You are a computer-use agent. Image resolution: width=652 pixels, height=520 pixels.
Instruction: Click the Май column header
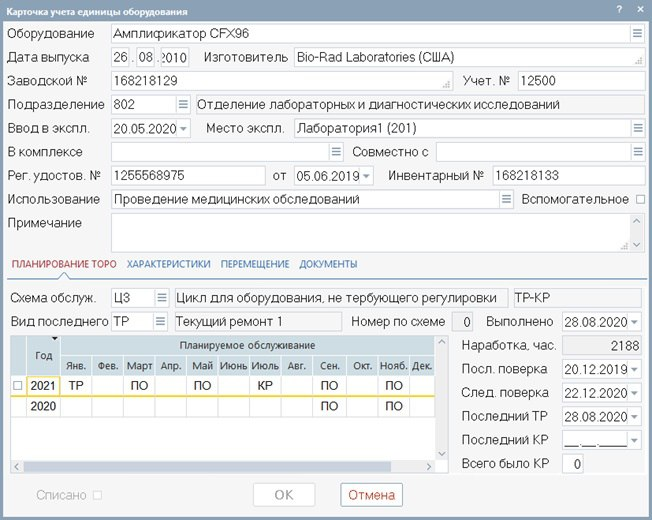[202, 366]
